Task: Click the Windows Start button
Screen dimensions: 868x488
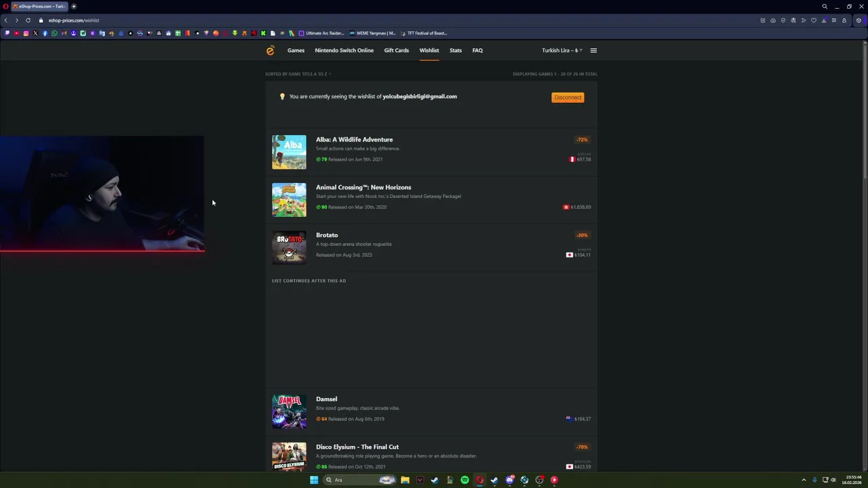Action: tap(314, 480)
